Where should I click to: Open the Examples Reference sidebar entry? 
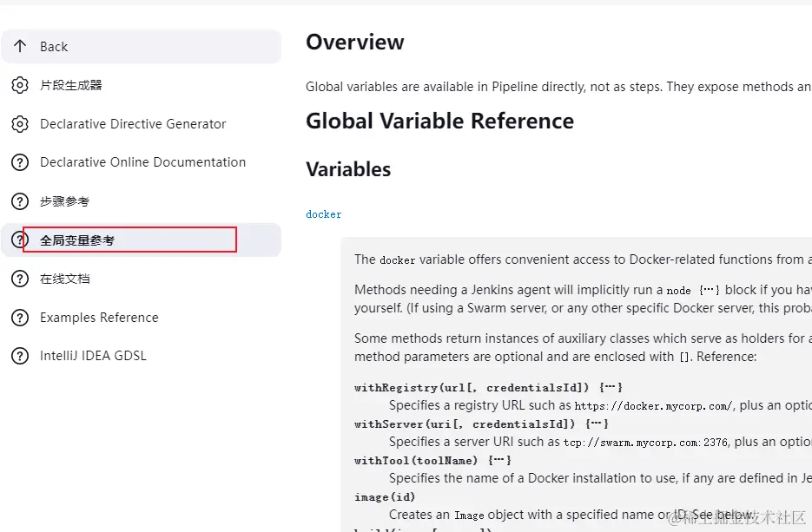(99, 318)
